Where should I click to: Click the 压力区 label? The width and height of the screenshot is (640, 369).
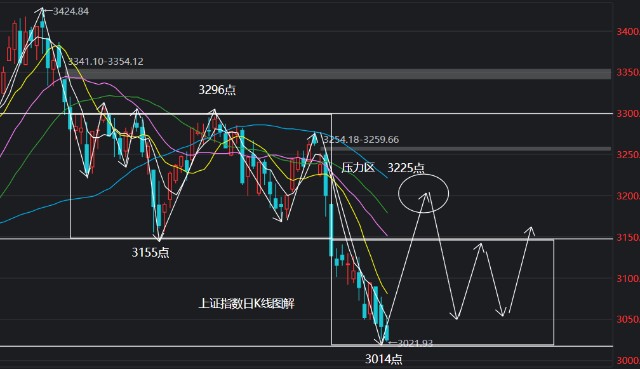click(x=358, y=167)
